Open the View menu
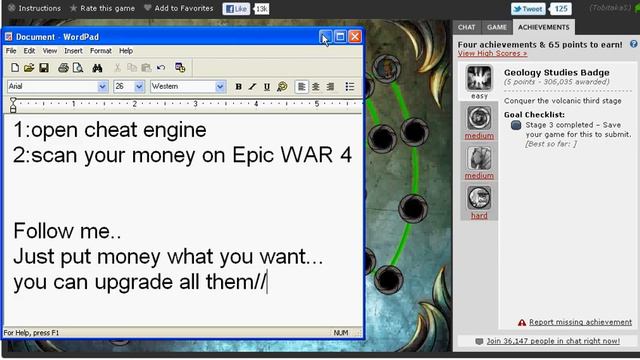Viewport: 640px width, 360px height. click(50, 51)
